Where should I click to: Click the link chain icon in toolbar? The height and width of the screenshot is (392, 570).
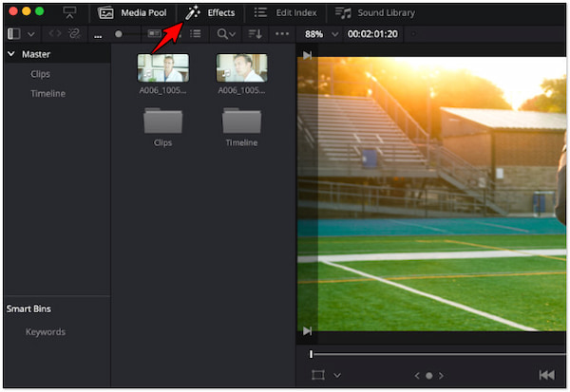point(73,34)
